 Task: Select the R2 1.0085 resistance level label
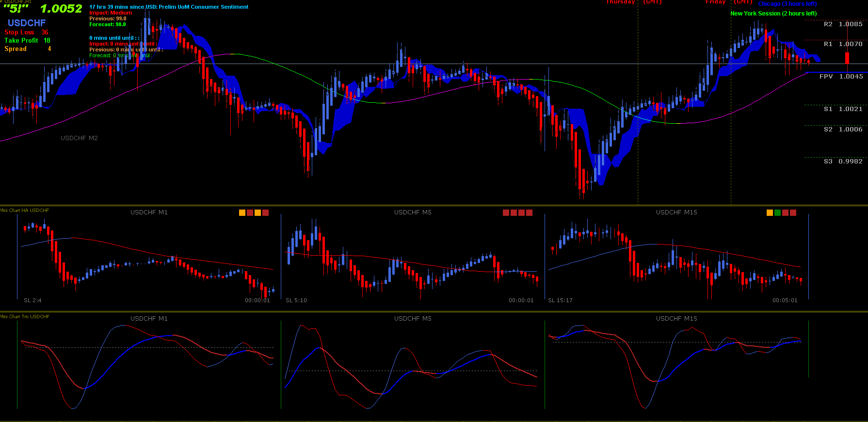pos(843,24)
